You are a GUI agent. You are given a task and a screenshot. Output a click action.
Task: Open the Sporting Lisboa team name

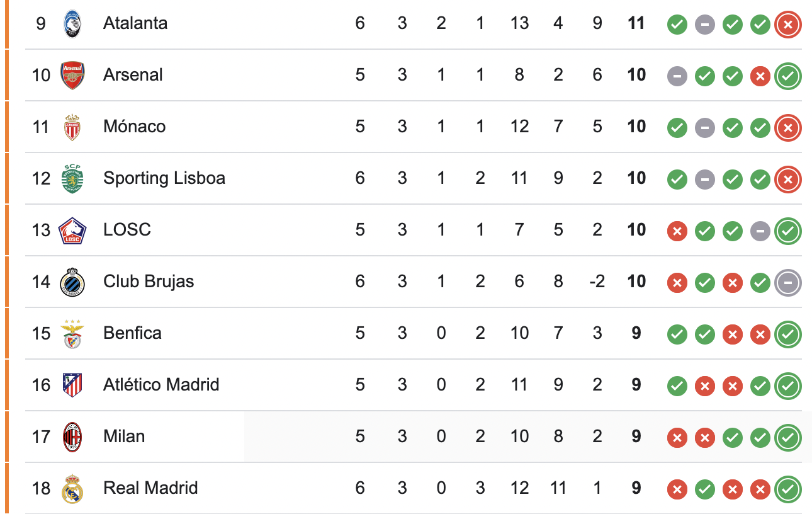pyautogui.click(x=164, y=178)
